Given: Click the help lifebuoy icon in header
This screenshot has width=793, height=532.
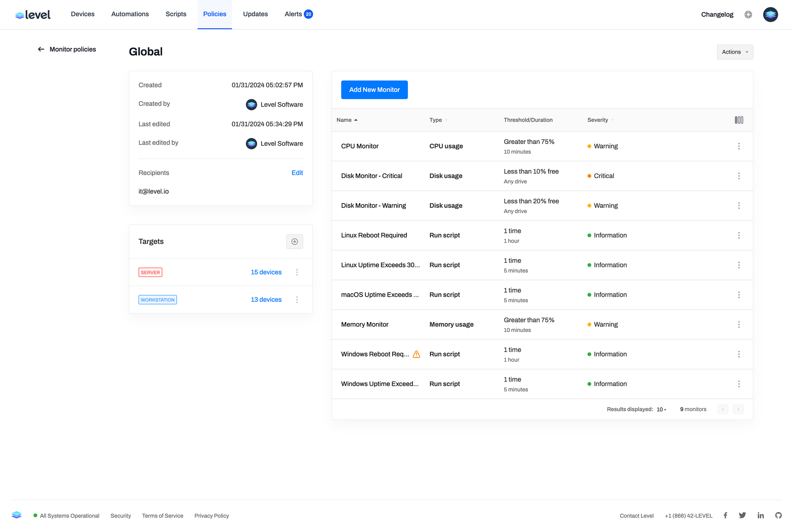Looking at the screenshot, I should 748,15.
